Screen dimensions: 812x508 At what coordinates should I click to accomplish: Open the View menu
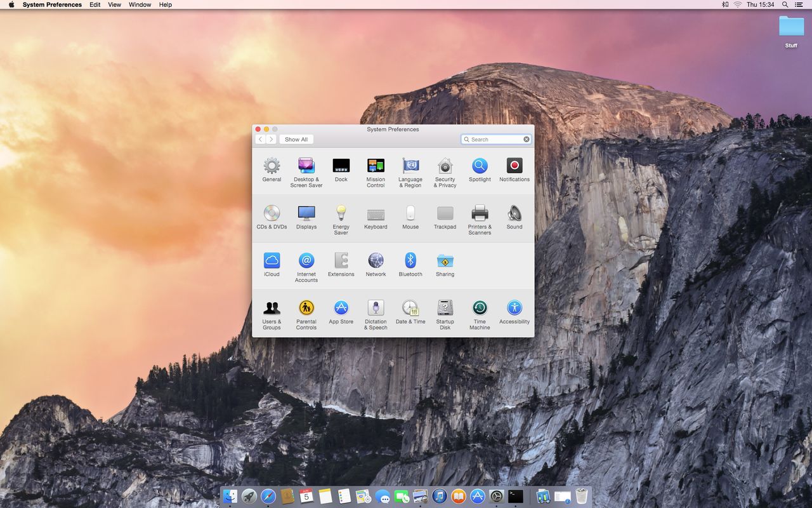(x=114, y=4)
